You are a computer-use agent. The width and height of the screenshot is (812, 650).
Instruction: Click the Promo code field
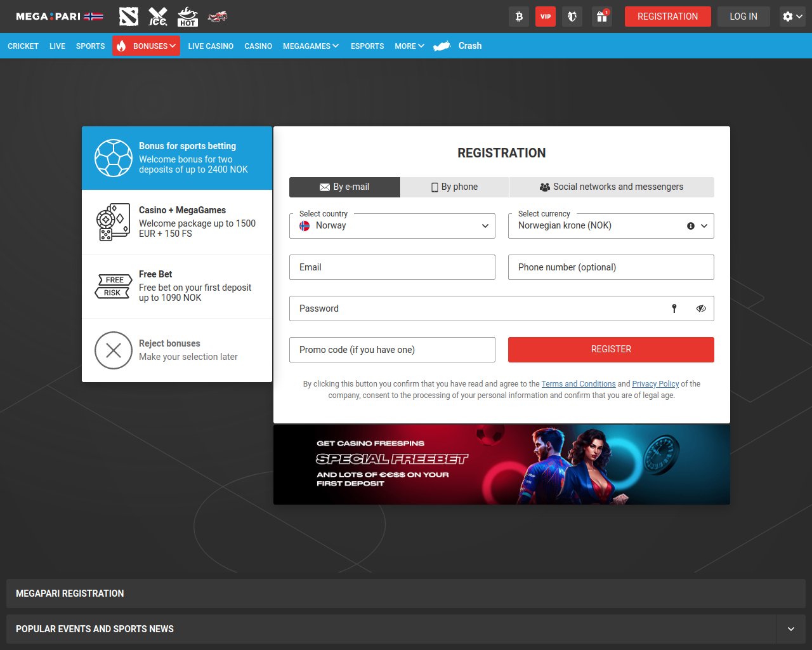[392, 350]
